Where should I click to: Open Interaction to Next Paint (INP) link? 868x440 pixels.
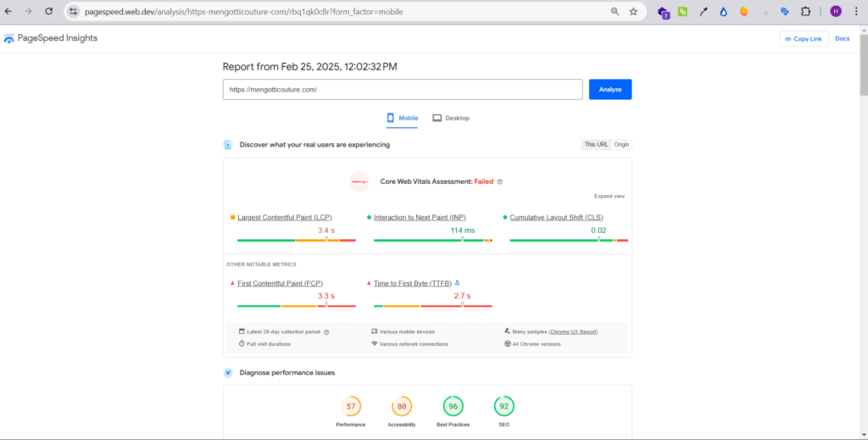click(x=420, y=218)
